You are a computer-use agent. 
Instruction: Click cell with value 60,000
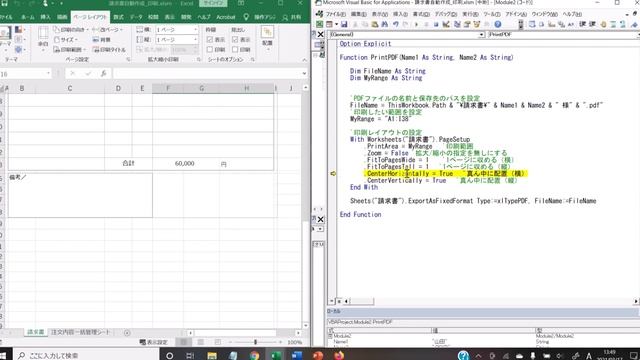(184, 163)
